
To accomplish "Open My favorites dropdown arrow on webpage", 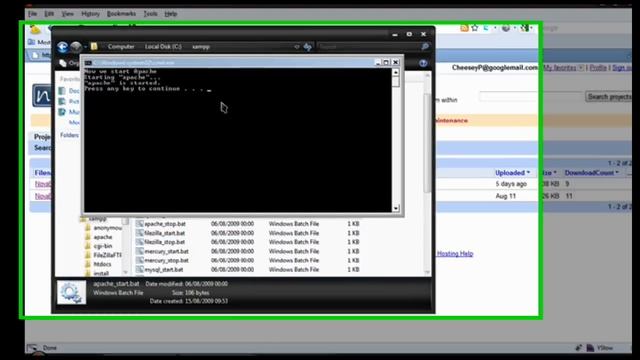I will pyautogui.click(x=580, y=68).
